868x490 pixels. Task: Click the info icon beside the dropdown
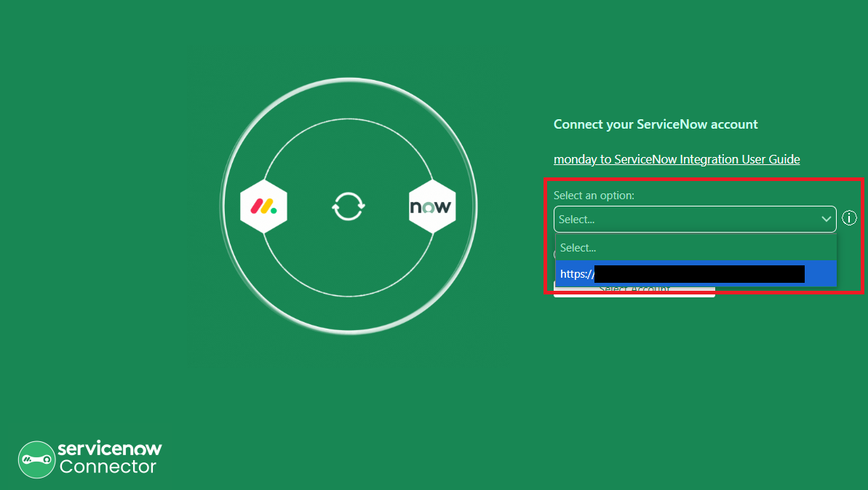coord(849,218)
